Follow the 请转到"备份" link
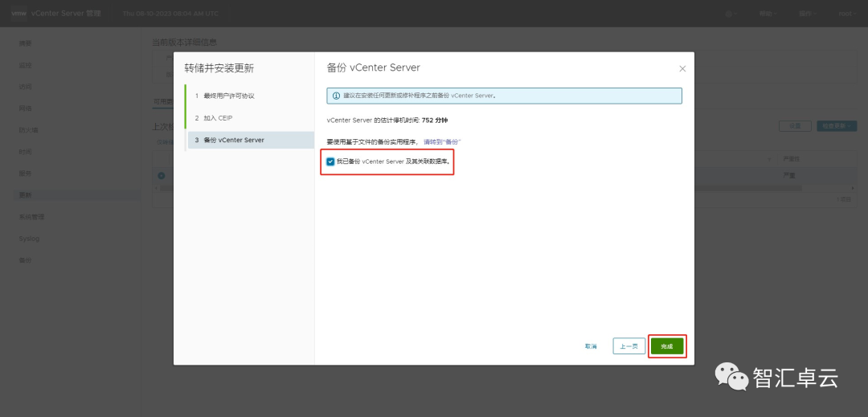868x417 pixels. coord(442,142)
